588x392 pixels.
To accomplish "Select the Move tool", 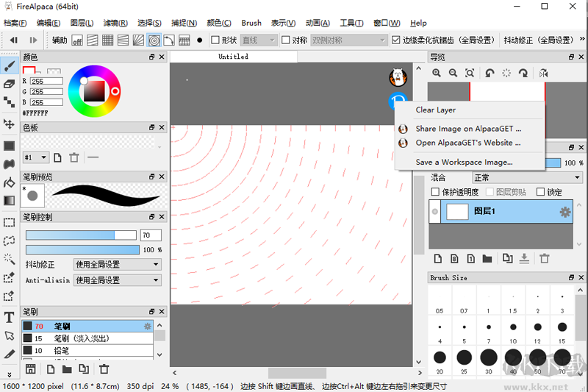I will click(10, 124).
